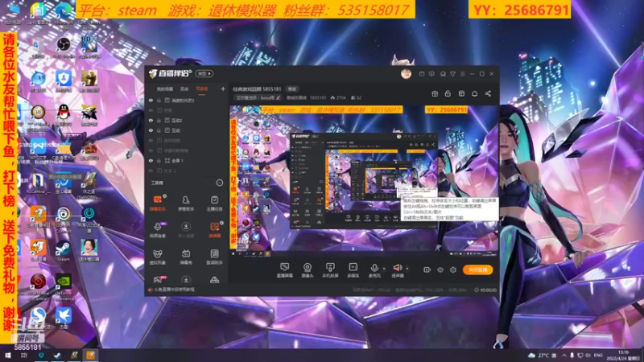Open the Windows Start menu
The width and height of the screenshot is (644, 362).
click(x=7, y=355)
